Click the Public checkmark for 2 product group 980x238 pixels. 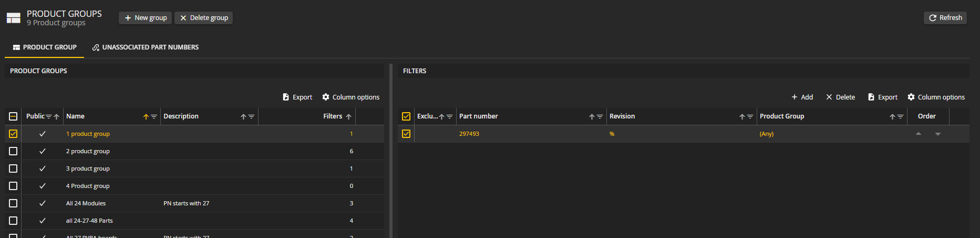(43, 151)
